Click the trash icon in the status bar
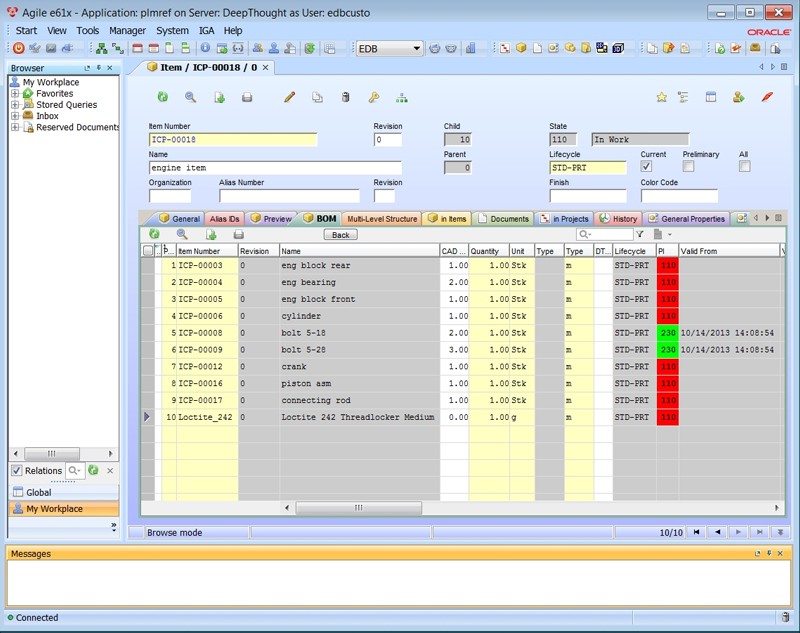 [x=785, y=617]
